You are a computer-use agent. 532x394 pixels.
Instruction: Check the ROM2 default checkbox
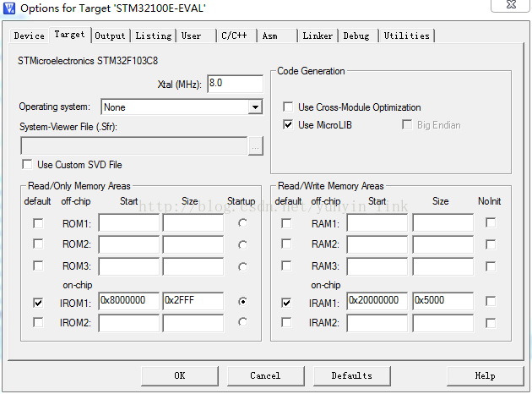pyautogui.click(x=38, y=244)
